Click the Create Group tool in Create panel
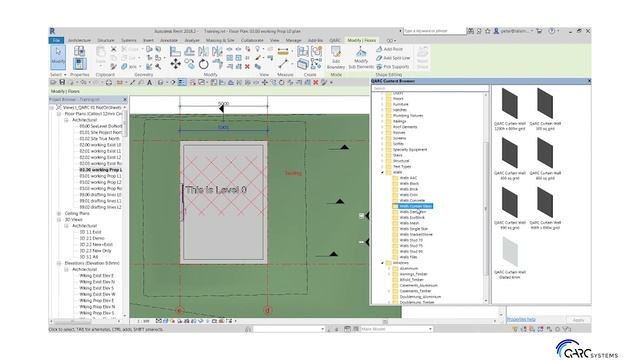The height and width of the screenshot is (360, 640). [x=316, y=51]
